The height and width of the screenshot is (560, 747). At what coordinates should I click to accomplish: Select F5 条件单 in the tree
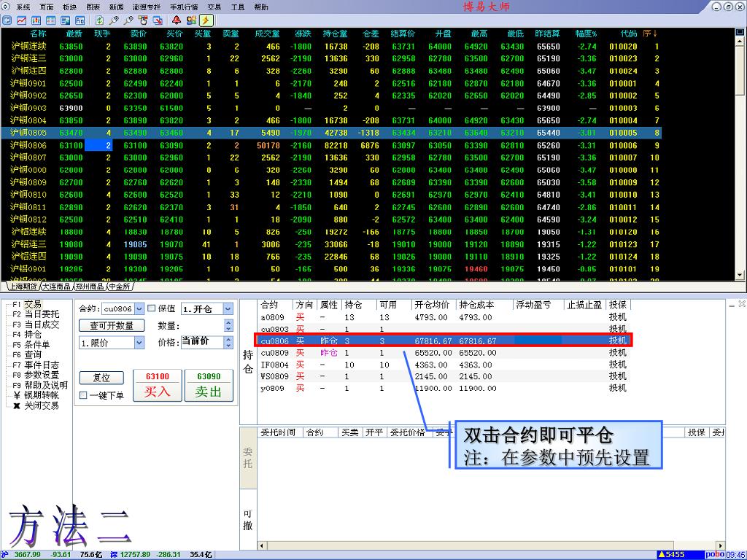pyautogui.click(x=31, y=345)
